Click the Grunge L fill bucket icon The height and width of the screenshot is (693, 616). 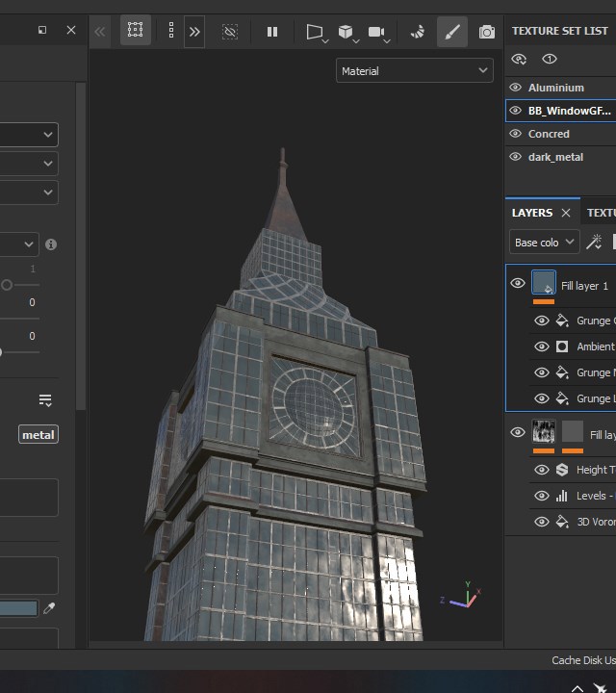562,398
